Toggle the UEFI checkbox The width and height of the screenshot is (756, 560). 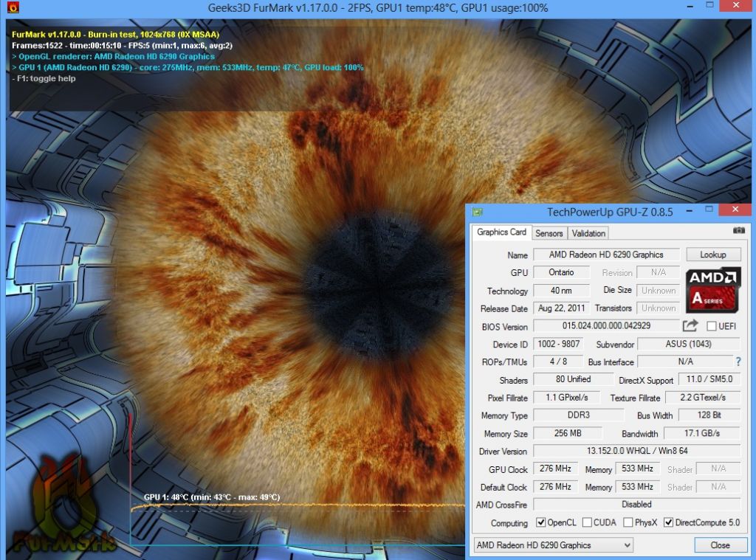pos(711,326)
